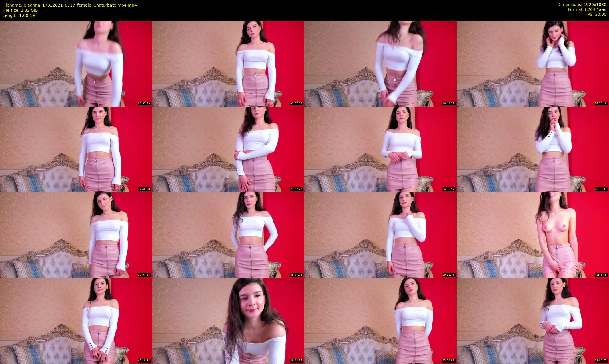Select the 14:15.18 timestamp label
This screenshot has height=364, width=609.
tap(601, 103)
